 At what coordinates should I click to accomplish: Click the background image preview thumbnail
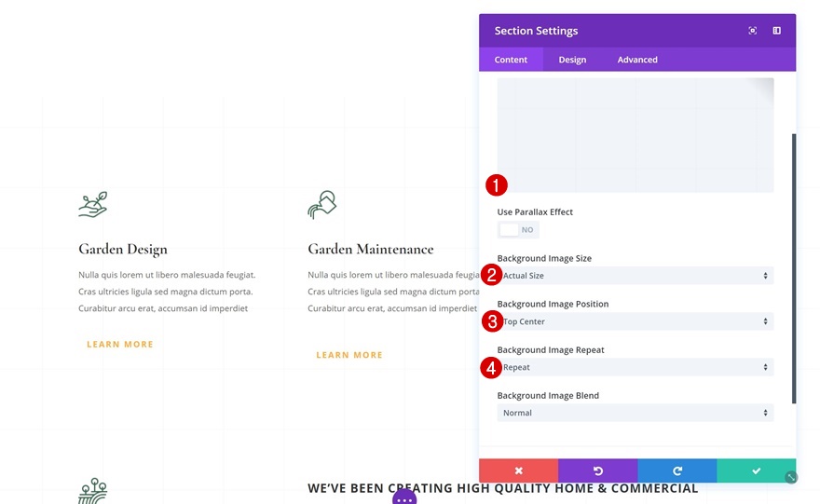(635, 135)
